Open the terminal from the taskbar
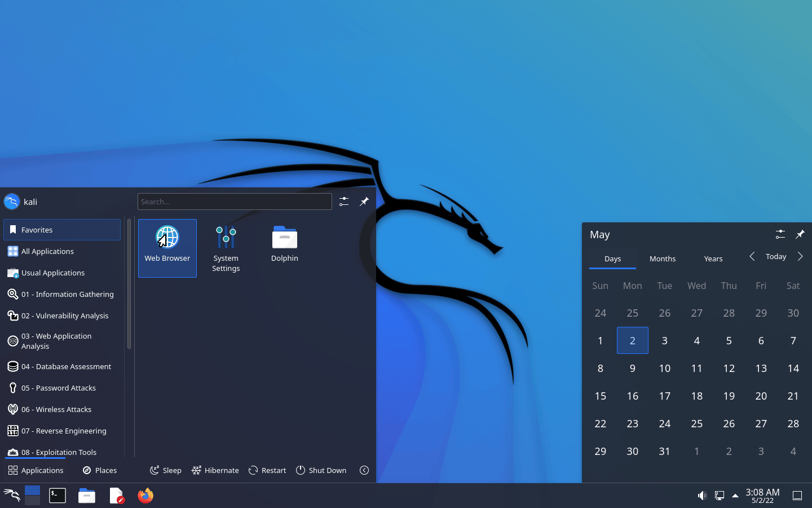Viewport: 812px width, 508px height. tap(58, 496)
